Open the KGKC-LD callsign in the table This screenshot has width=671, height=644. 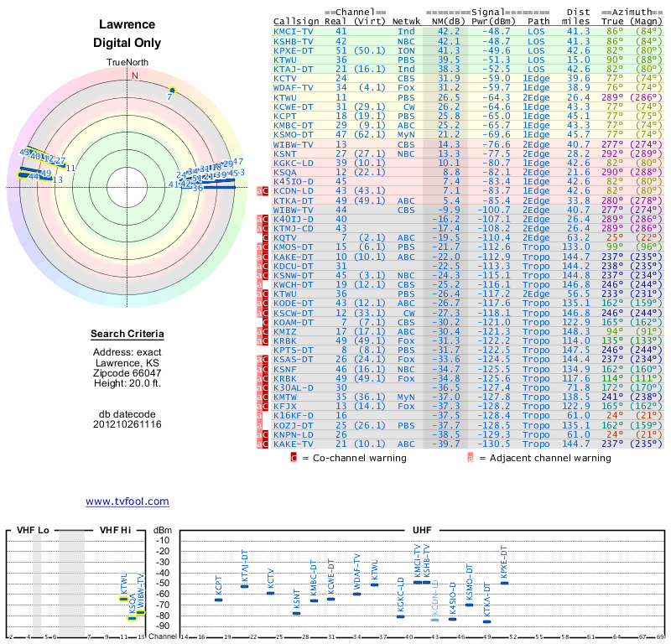[x=294, y=163]
